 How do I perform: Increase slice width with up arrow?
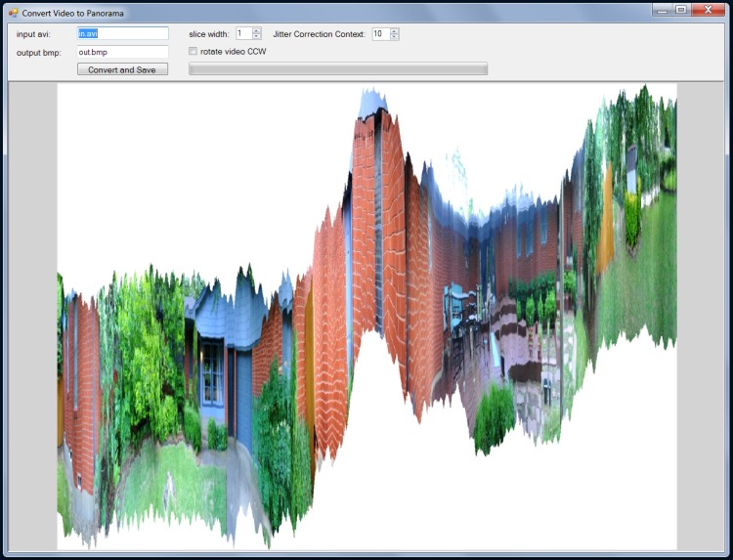(x=257, y=30)
